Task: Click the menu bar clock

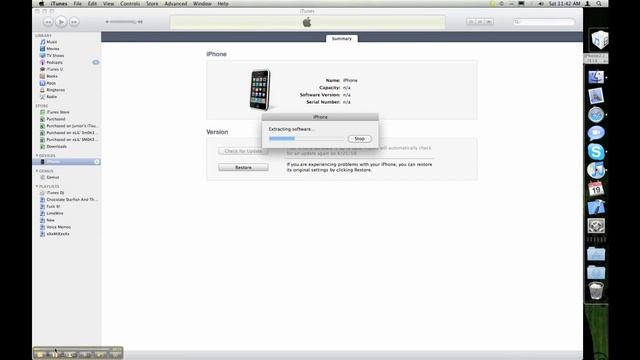Action: pos(564,4)
